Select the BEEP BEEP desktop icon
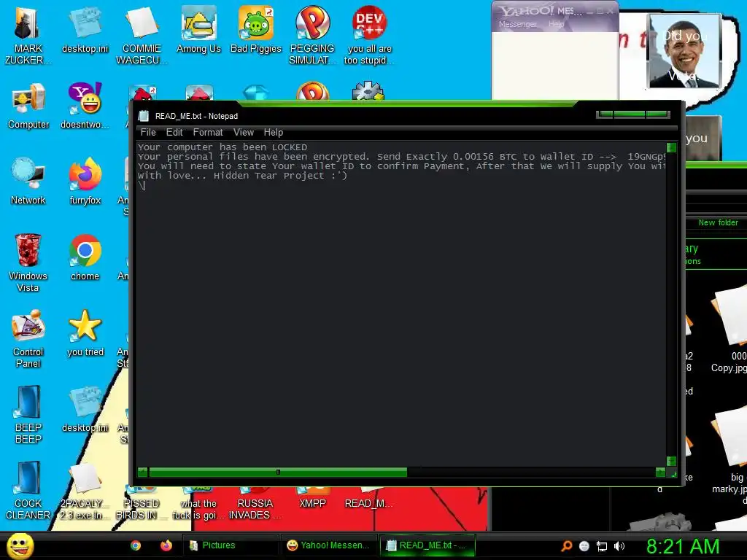The width and height of the screenshot is (747, 560). coord(28,414)
